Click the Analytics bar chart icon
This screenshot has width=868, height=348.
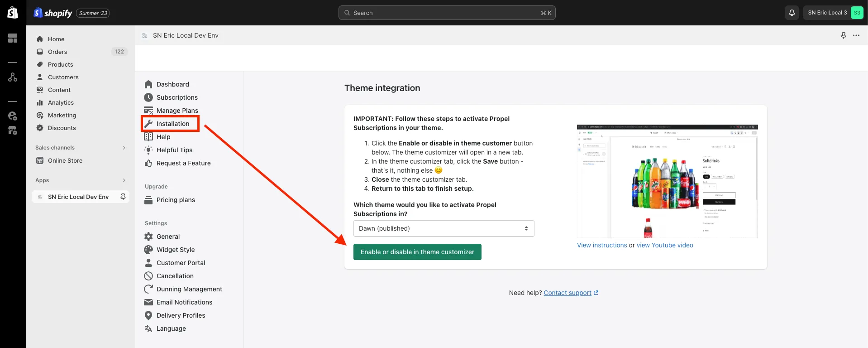tap(40, 102)
